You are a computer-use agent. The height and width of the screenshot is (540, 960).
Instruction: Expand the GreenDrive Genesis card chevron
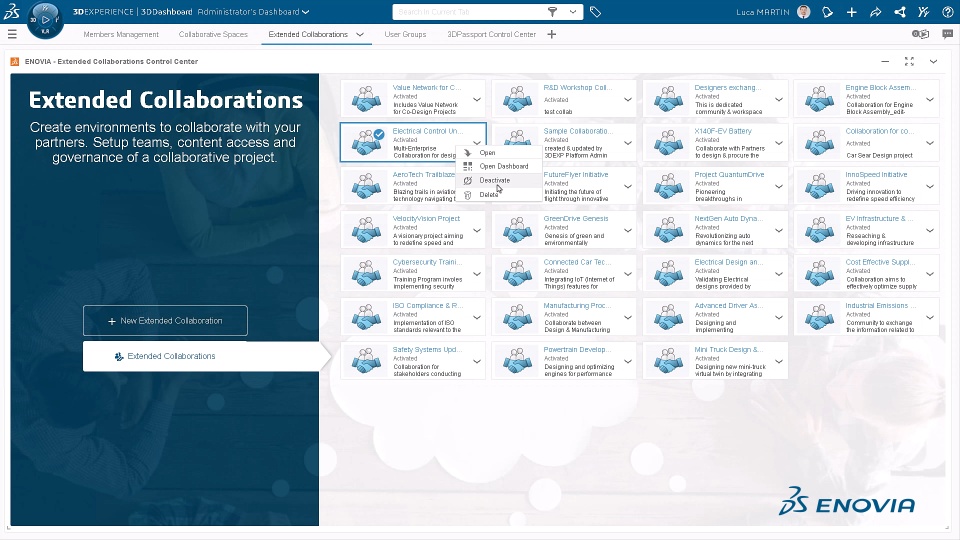628,230
